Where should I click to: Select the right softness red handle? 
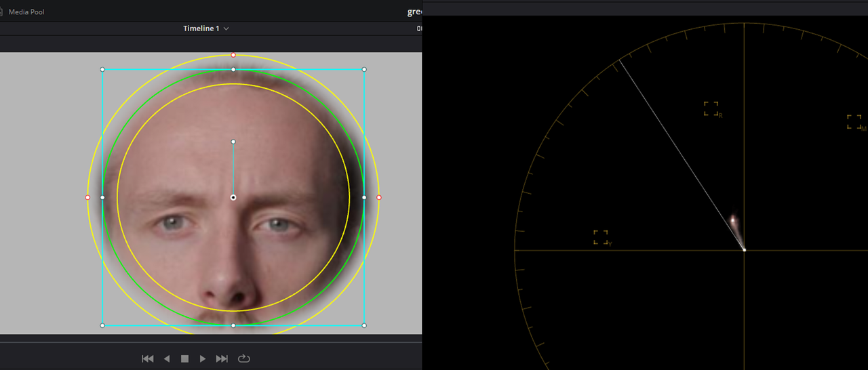click(x=379, y=197)
